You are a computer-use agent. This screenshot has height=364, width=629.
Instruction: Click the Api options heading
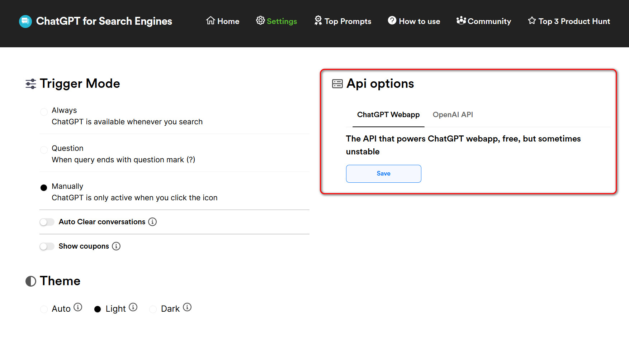pos(380,83)
